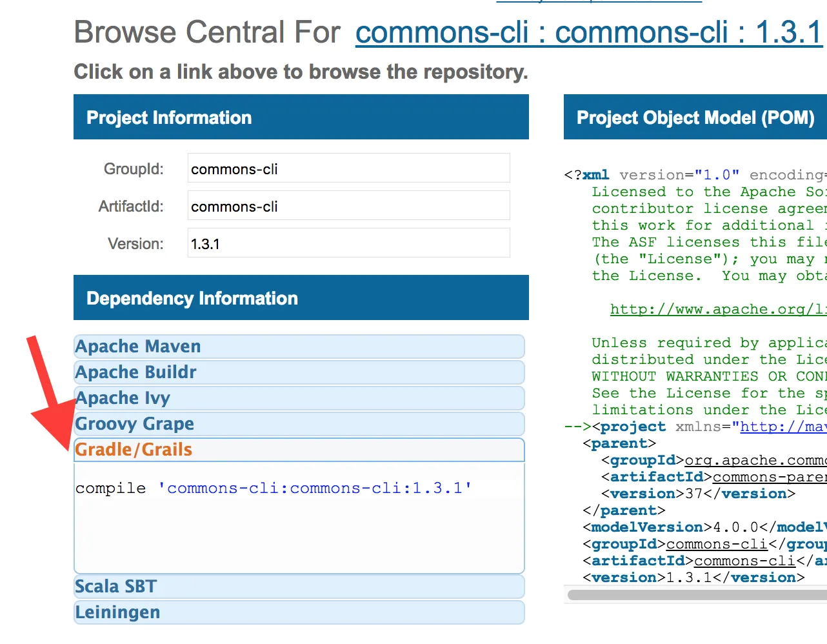Viewport: 827px width, 644px height.
Task: Click the POM horizontal scrollbar
Action: (695, 595)
